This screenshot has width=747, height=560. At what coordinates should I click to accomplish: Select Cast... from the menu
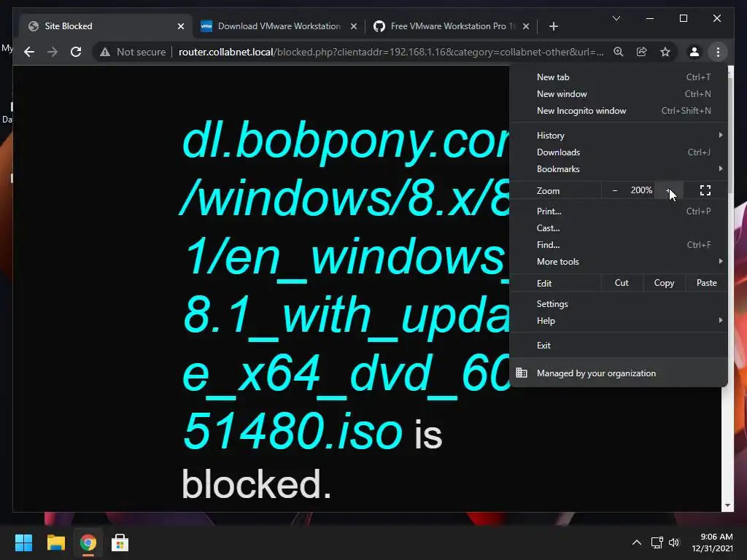click(x=619, y=228)
